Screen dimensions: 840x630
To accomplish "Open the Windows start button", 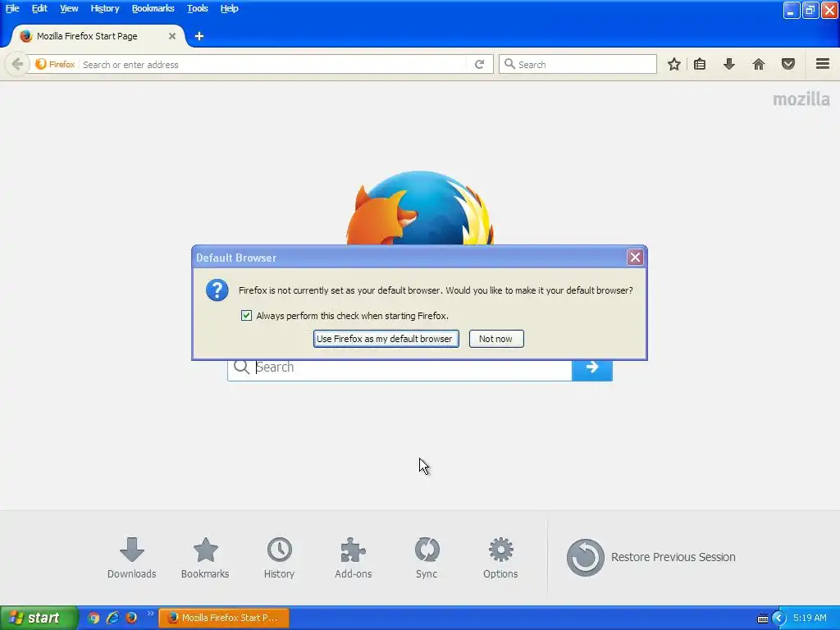I will [39, 618].
